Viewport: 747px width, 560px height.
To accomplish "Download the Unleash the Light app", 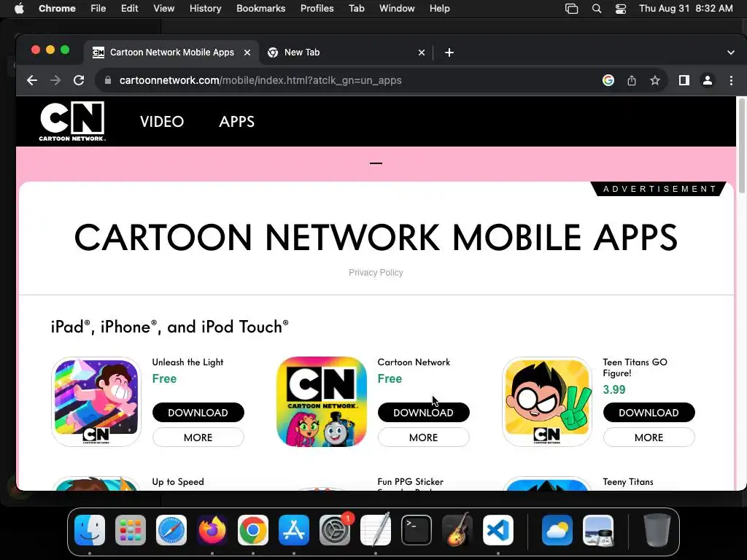I will click(198, 413).
